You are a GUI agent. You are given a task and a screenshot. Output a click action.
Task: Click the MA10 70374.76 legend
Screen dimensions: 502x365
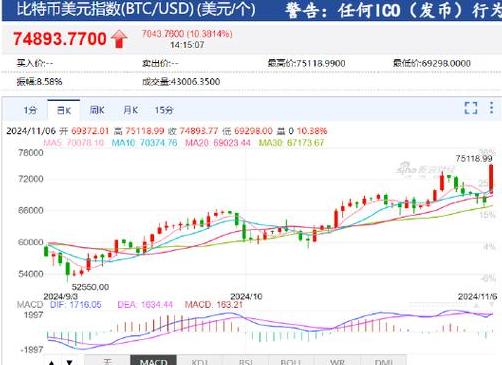point(144,143)
